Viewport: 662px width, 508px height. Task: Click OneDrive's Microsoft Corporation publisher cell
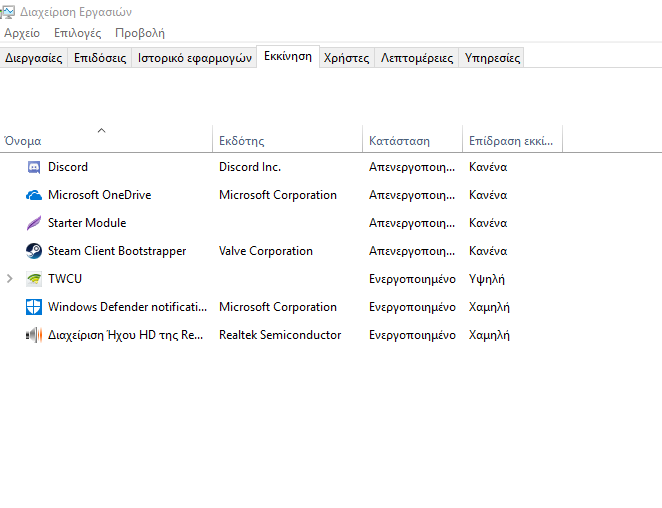click(278, 195)
